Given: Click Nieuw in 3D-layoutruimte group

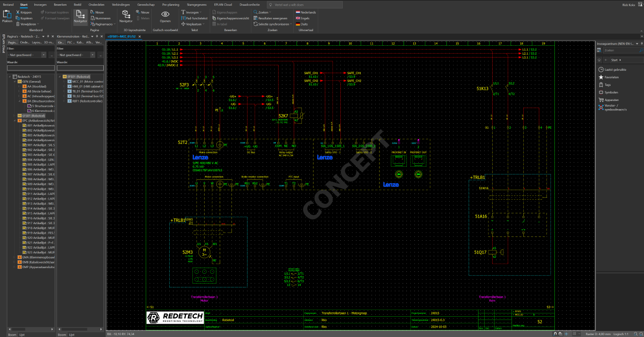Looking at the screenshot, I should tap(143, 12).
